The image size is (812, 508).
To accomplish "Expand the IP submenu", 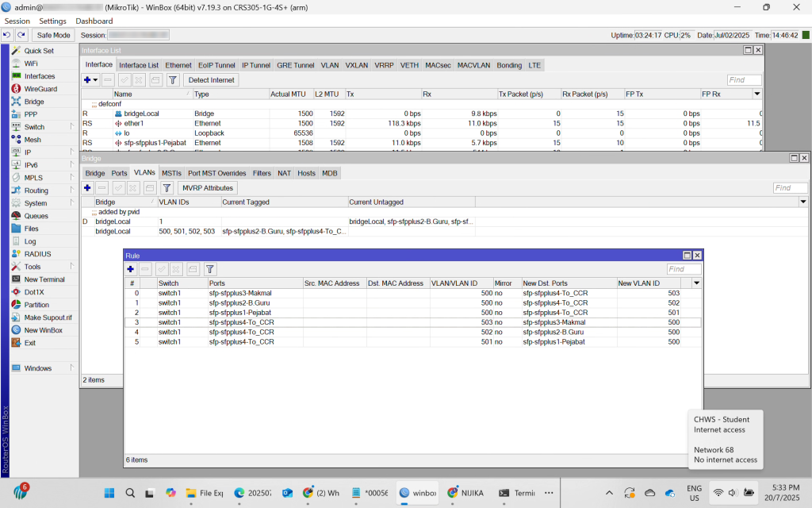I will click(x=72, y=152).
